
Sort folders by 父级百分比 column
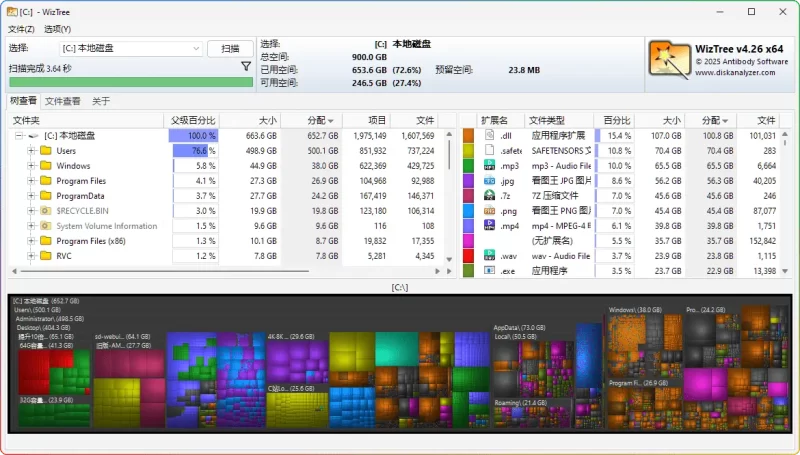(x=192, y=120)
